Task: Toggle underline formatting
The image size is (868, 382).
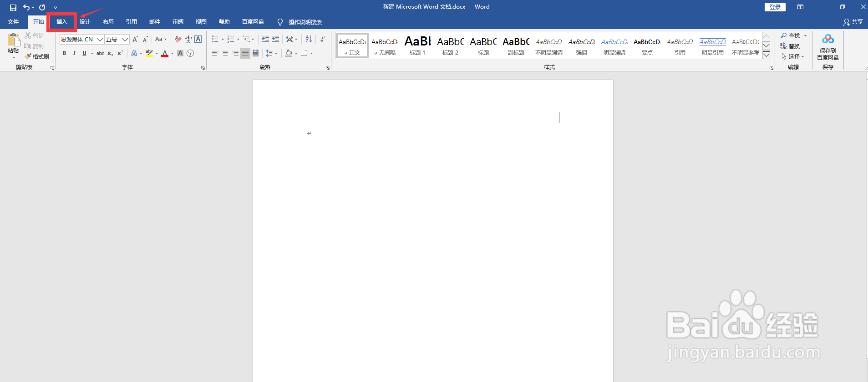Action: (x=84, y=53)
